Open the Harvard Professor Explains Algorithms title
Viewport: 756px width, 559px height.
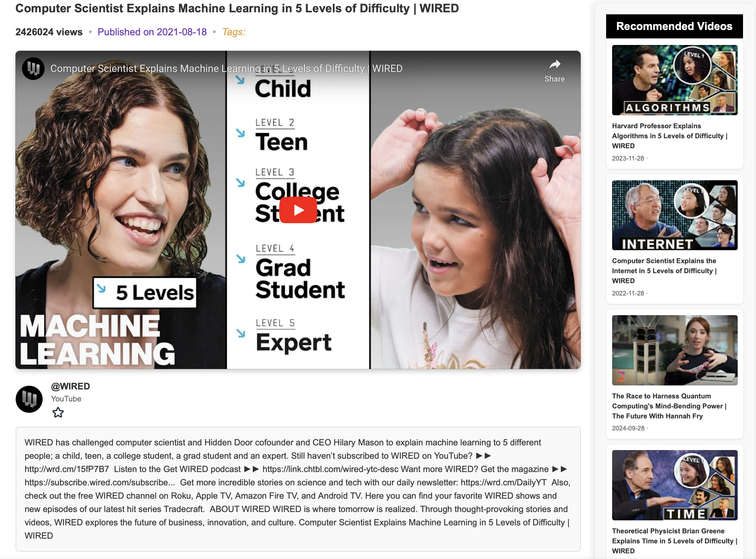coord(669,136)
